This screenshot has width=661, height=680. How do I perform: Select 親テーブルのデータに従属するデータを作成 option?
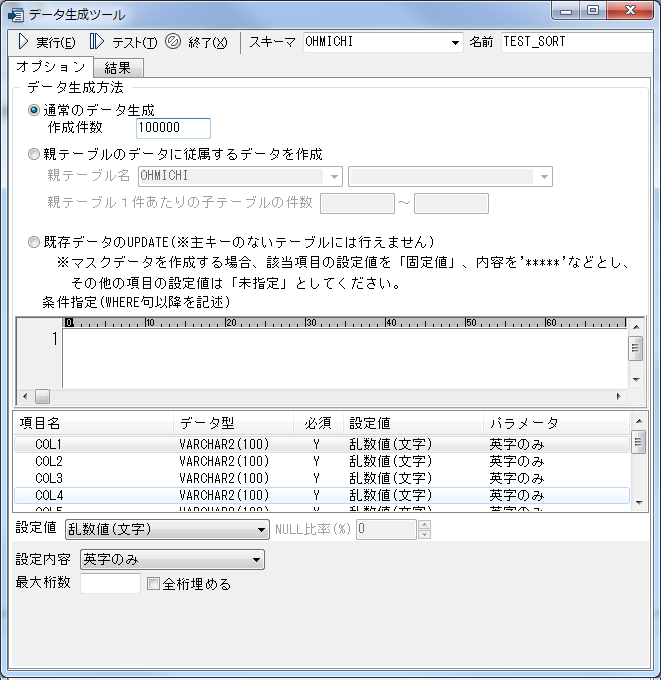pos(34,154)
